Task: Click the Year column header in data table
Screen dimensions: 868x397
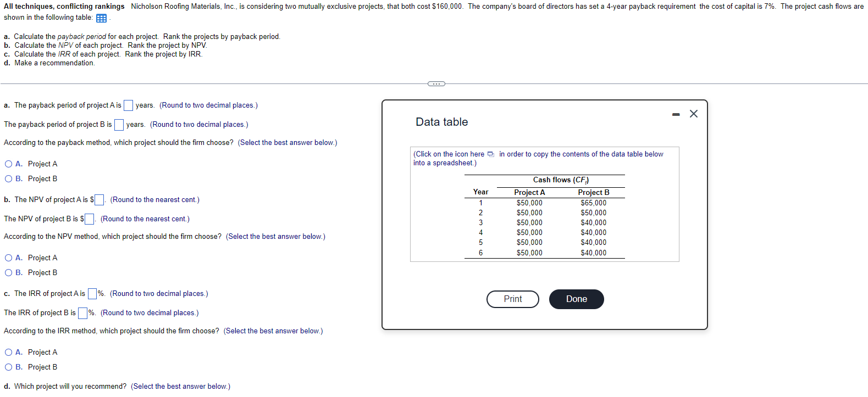Action: pos(480,192)
